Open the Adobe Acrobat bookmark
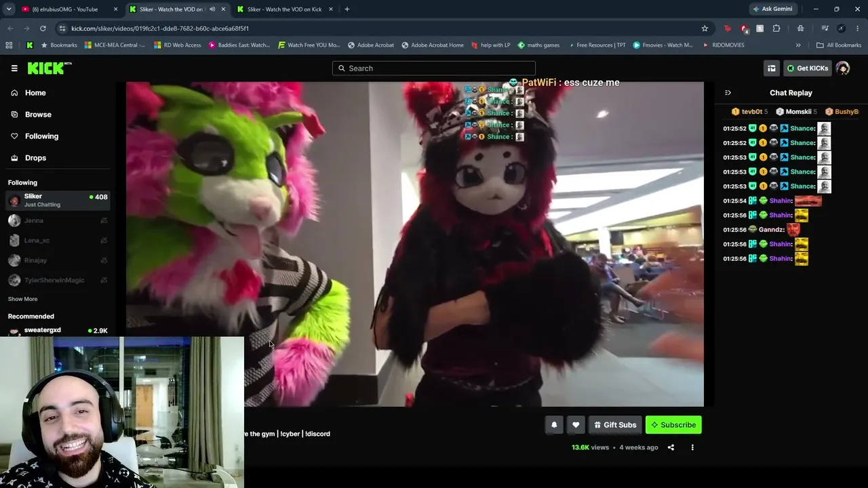The height and width of the screenshot is (488, 868). click(x=371, y=45)
